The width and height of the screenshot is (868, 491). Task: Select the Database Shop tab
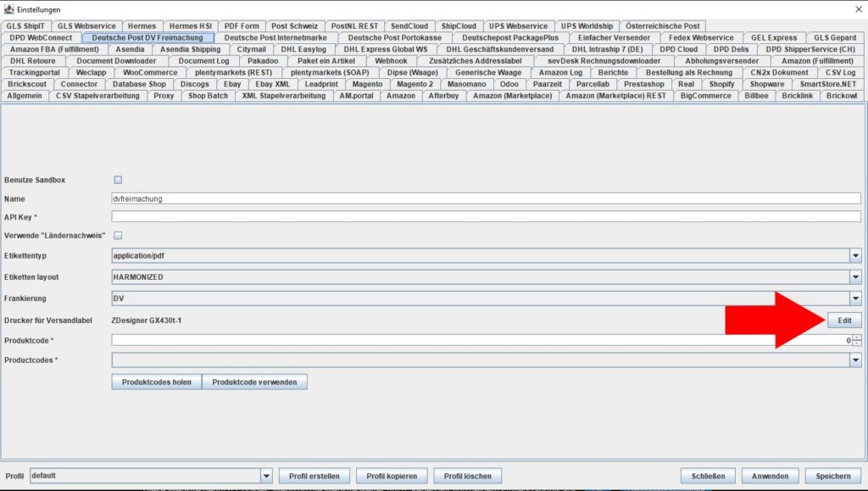point(140,84)
